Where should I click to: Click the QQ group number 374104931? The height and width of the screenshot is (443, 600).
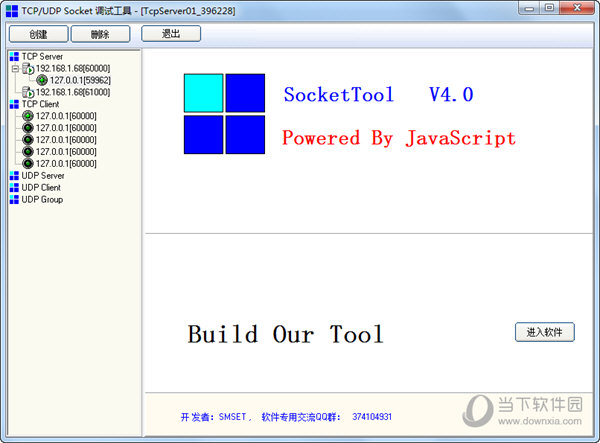coord(372,417)
